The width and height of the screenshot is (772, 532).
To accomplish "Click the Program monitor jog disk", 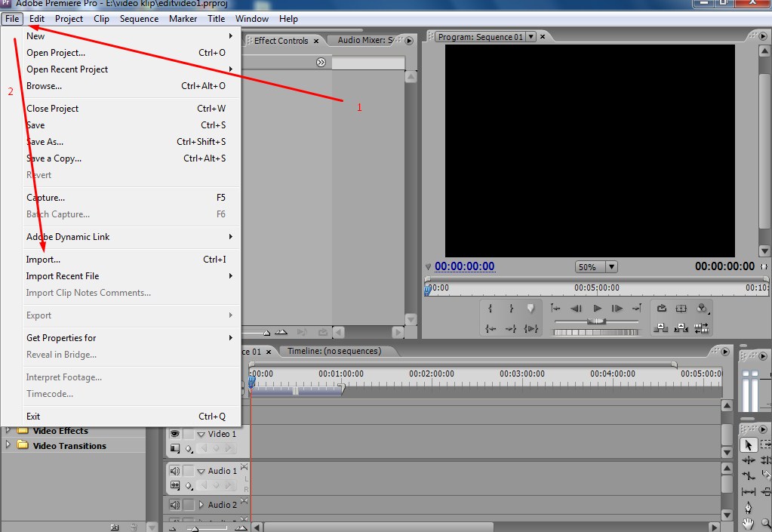I will 595,332.
